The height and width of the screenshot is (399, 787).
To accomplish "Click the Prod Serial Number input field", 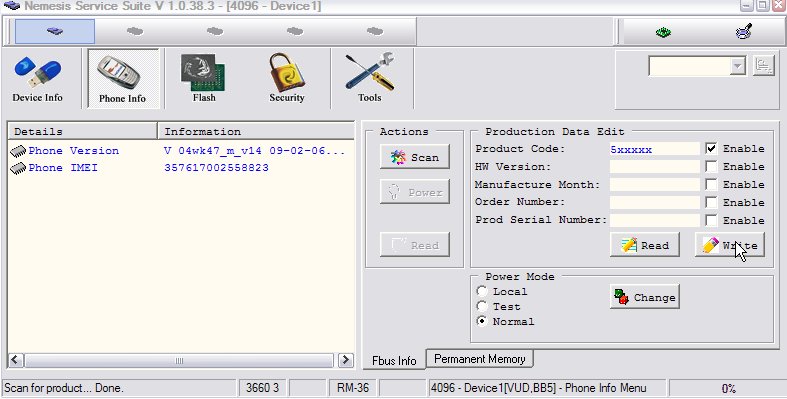I will click(x=654, y=220).
